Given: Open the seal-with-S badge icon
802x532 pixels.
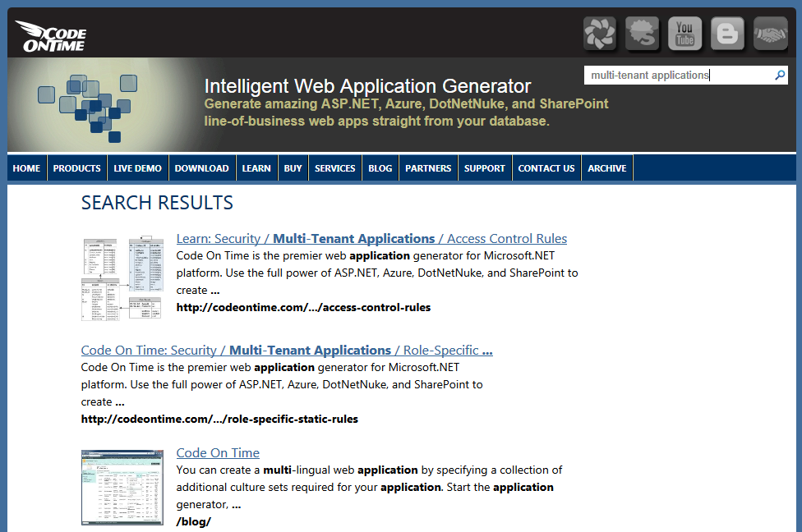Looking at the screenshot, I should (x=643, y=33).
